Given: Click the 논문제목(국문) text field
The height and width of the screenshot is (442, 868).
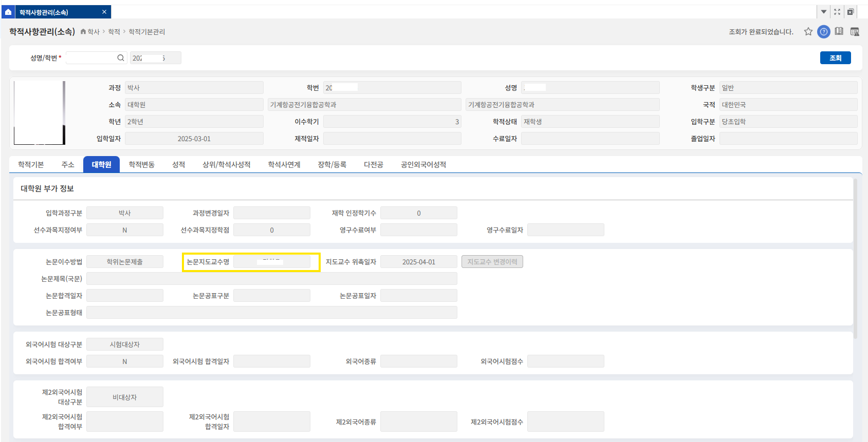Looking at the screenshot, I should coord(272,279).
